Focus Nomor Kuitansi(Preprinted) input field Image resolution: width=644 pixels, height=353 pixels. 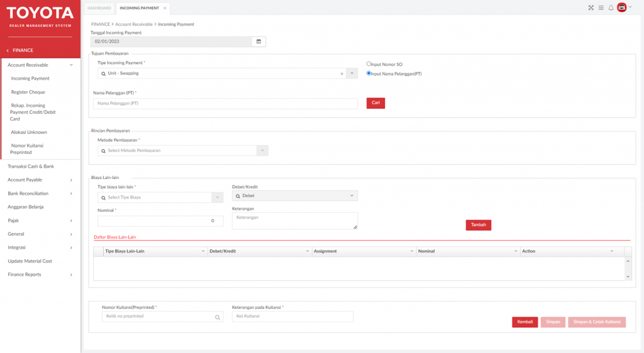pyautogui.click(x=162, y=317)
